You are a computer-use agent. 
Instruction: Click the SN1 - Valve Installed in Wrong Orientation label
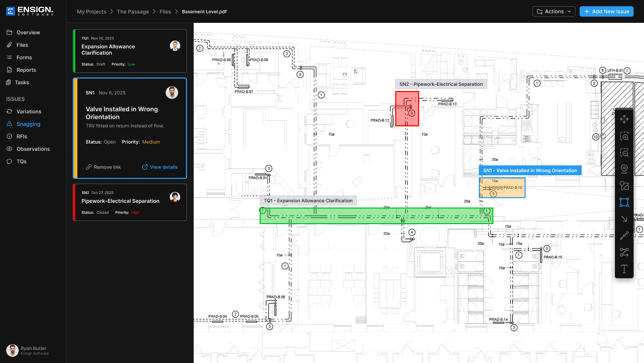pyautogui.click(x=530, y=170)
